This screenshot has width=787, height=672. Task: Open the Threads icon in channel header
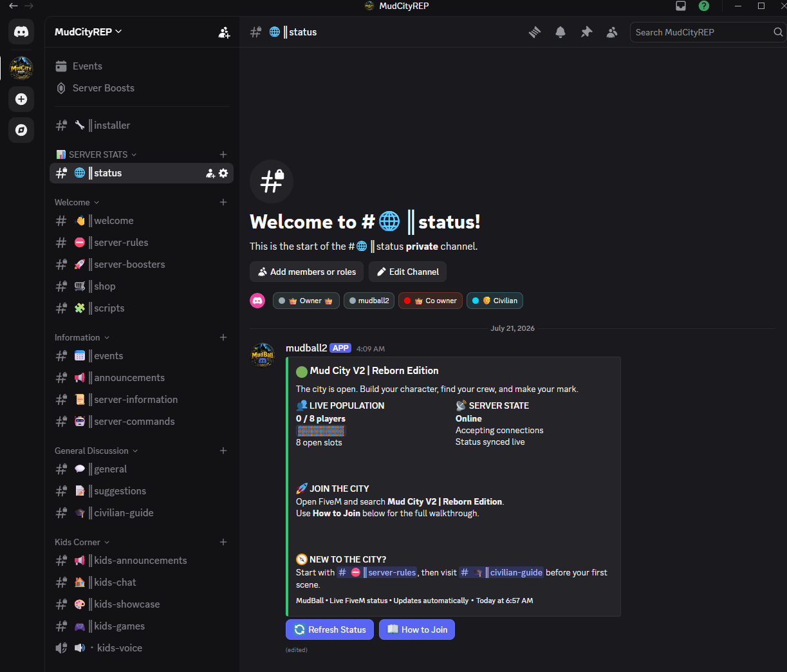click(x=535, y=32)
